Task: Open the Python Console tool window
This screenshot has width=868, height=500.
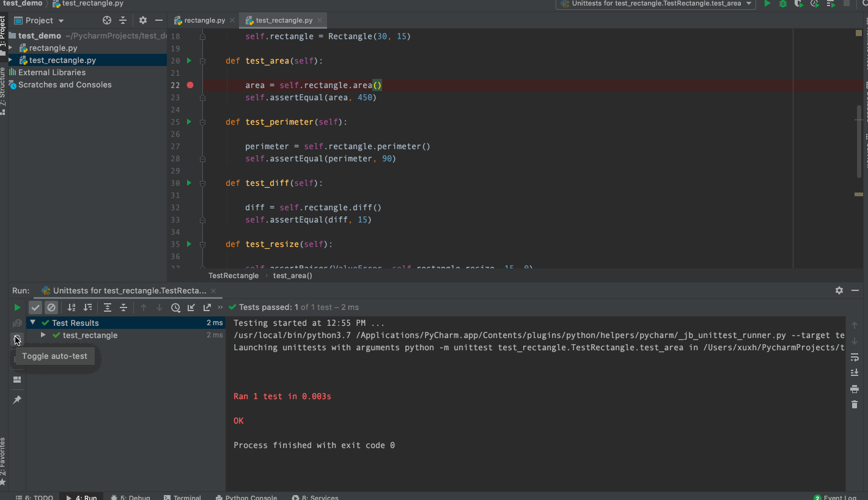Action: [x=246, y=497]
